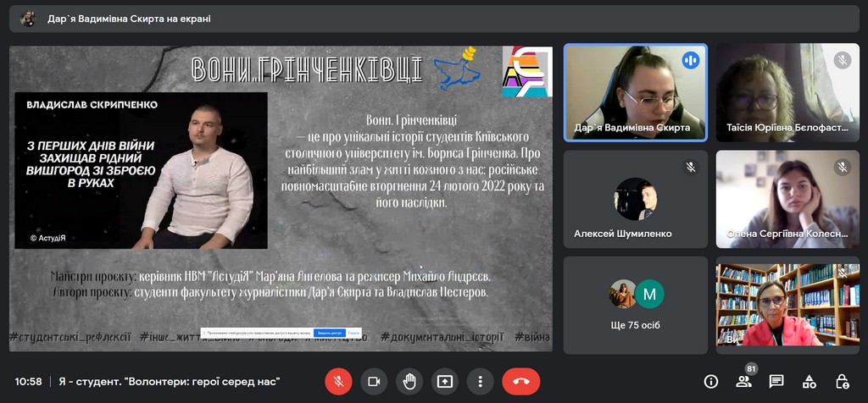This screenshot has height=403, width=868.
Task: Expand the 'Ще 75 осіб' participants tile
Action: [636, 305]
